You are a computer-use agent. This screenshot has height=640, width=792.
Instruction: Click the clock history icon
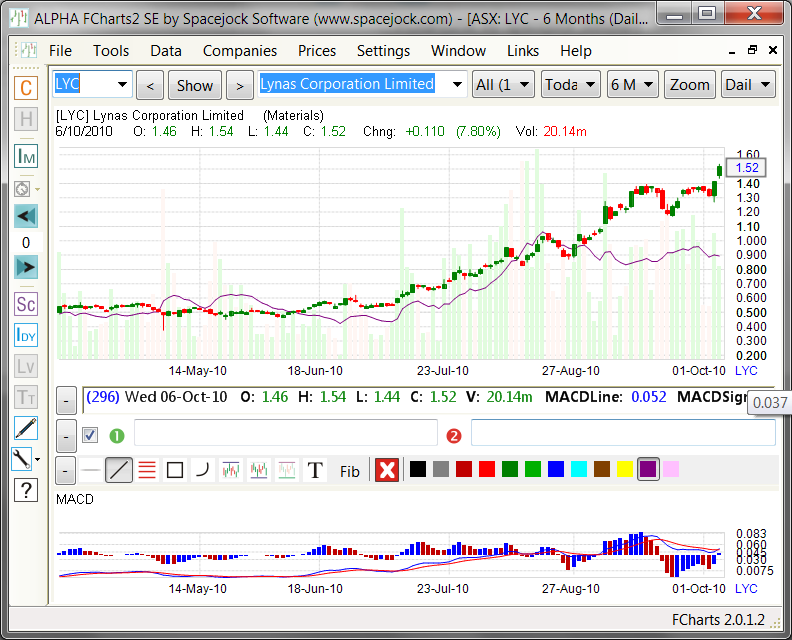(22, 189)
